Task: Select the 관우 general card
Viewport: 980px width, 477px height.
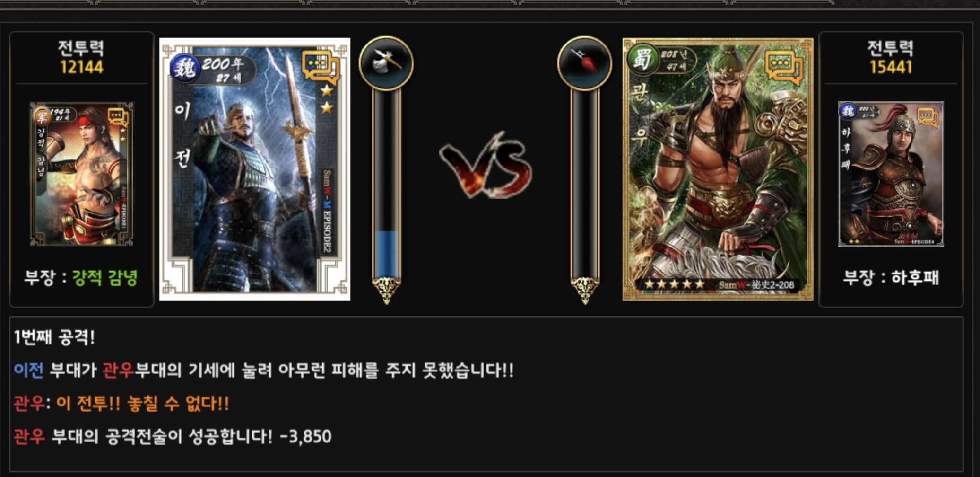Action: coord(718,169)
